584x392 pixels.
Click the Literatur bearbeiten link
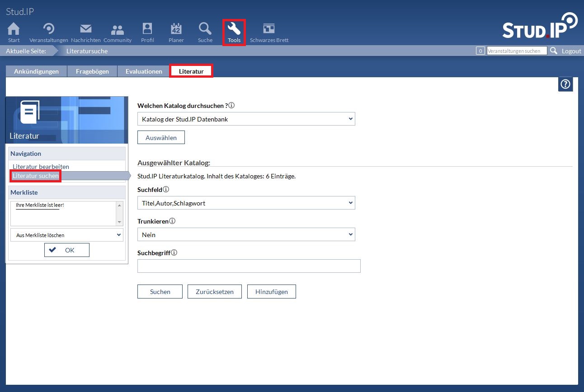click(41, 167)
